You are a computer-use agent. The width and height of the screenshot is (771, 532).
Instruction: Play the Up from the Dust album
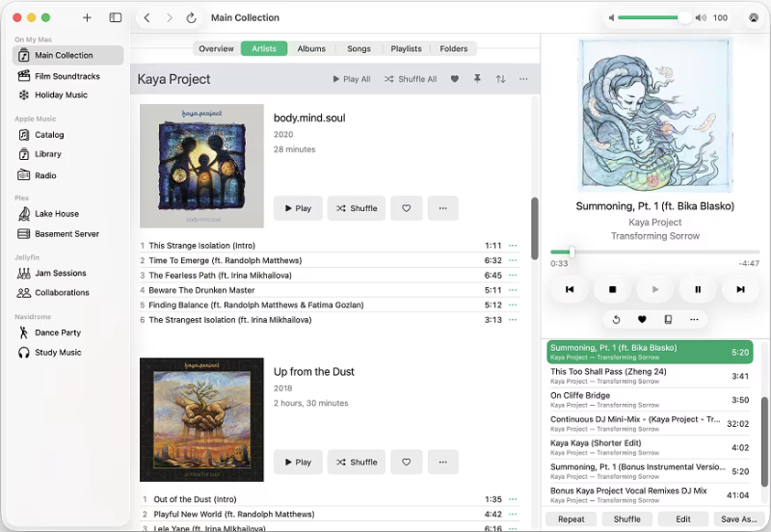[x=297, y=462]
